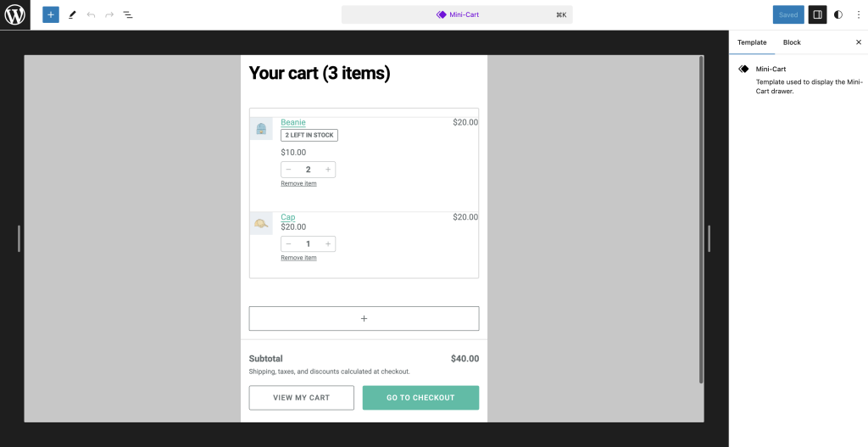Screen dimensions: 868x447
Task: Select the Tools pencil icon
Action: coord(72,14)
